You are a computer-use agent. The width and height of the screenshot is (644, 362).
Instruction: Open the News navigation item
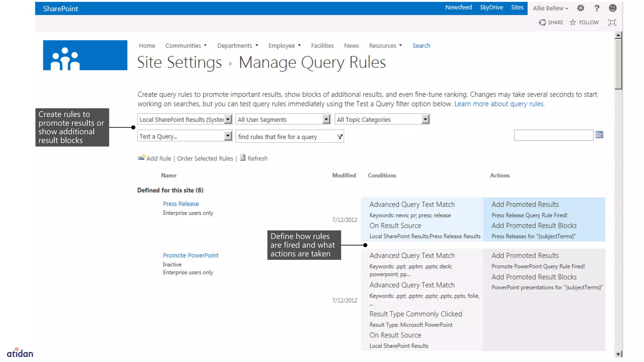(x=351, y=46)
